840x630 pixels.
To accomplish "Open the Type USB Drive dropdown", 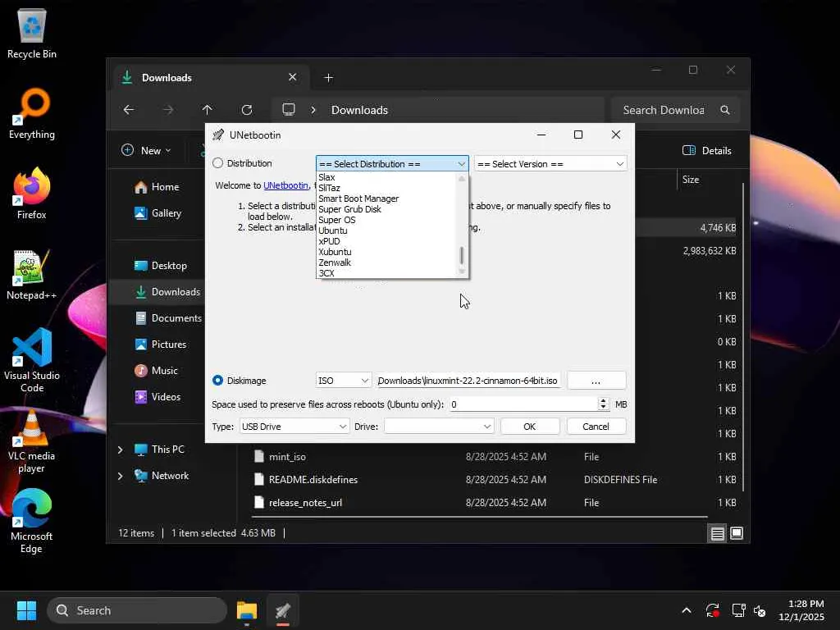I will [294, 427].
